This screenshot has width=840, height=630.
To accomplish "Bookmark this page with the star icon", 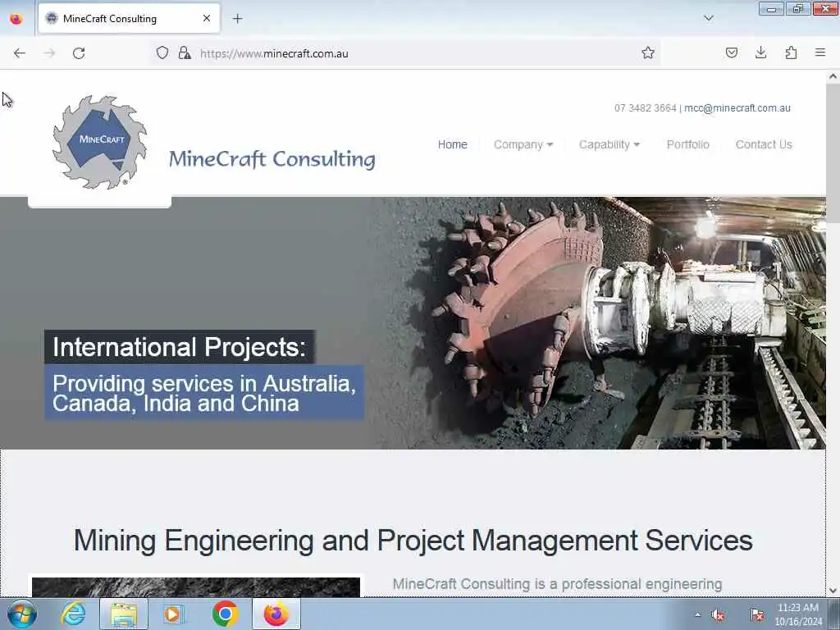I will [x=648, y=52].
